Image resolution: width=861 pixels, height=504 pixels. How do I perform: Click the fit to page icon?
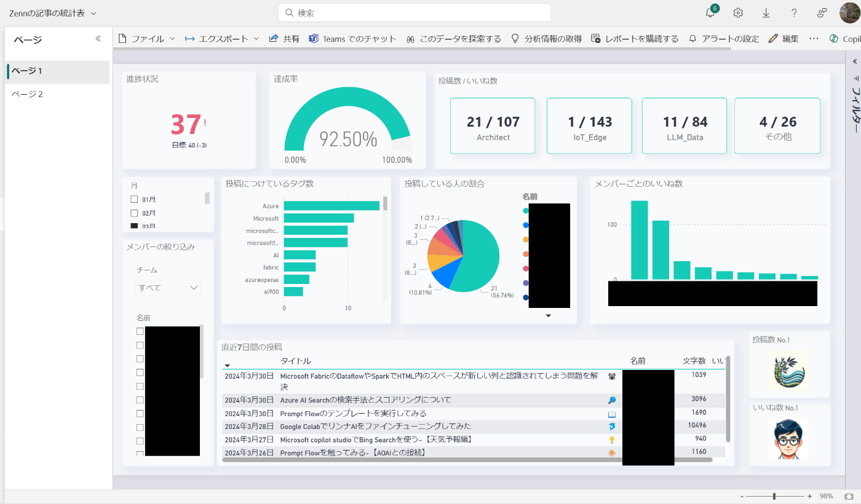click(x=849, y=496)
